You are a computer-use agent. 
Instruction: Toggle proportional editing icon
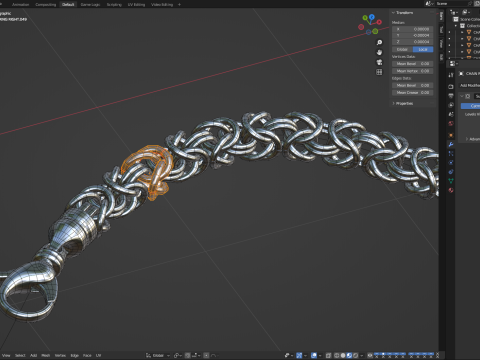206,355
